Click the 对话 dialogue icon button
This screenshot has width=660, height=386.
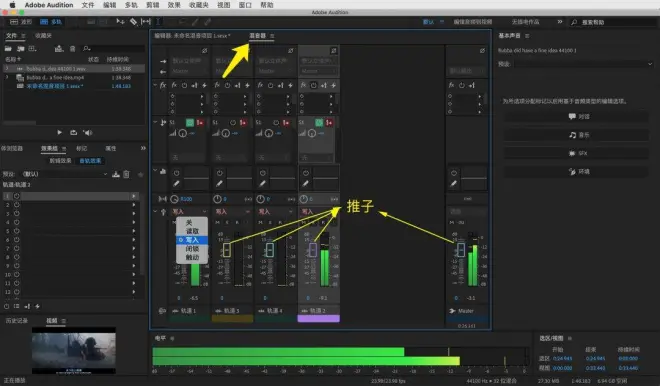point(576,116)
